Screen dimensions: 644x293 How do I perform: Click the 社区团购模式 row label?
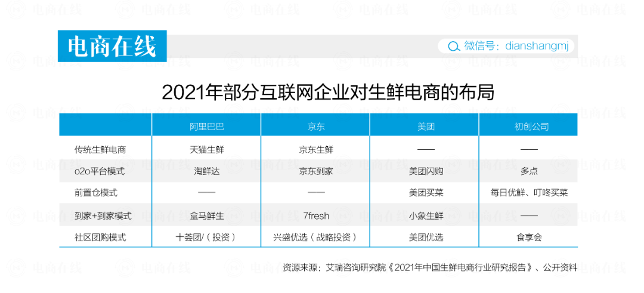point(100,237)
